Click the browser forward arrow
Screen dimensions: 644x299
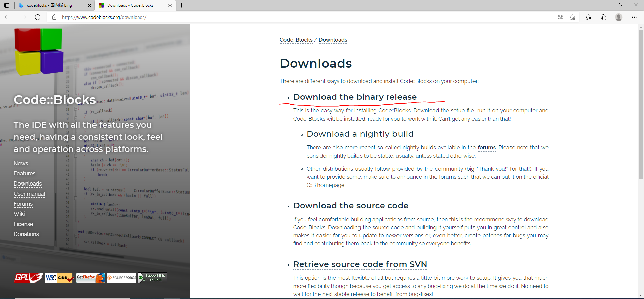[x=23, y=17]
